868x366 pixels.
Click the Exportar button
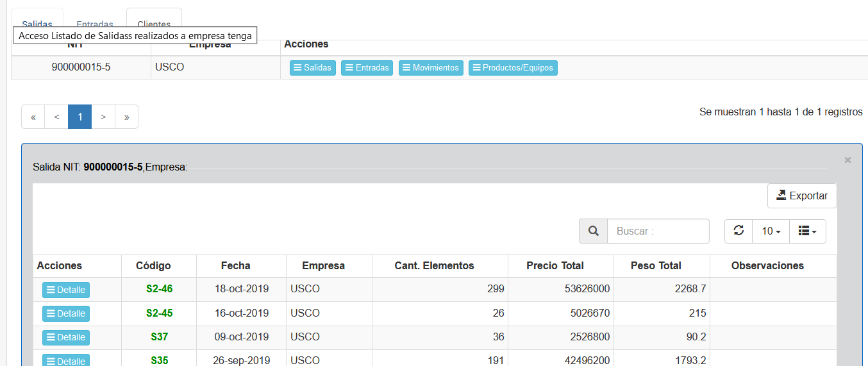click(x=801, y=195)
